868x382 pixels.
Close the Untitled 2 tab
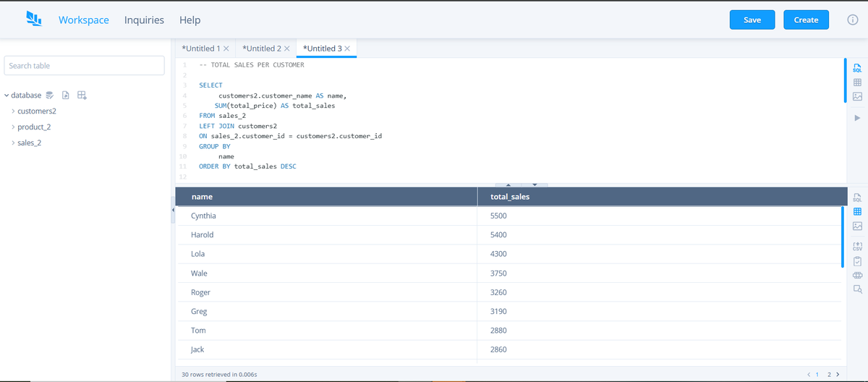click(287, 48)
